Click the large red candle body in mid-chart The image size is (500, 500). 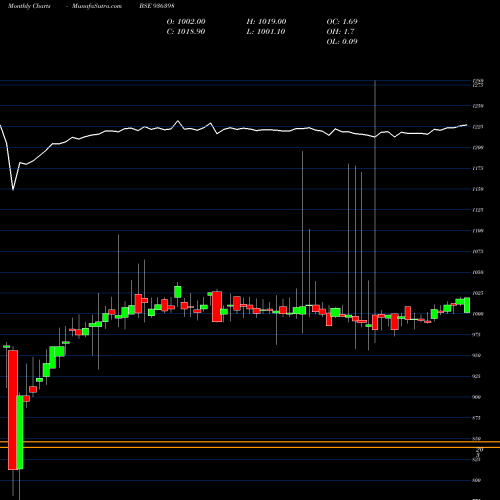[x=217, y=307]
